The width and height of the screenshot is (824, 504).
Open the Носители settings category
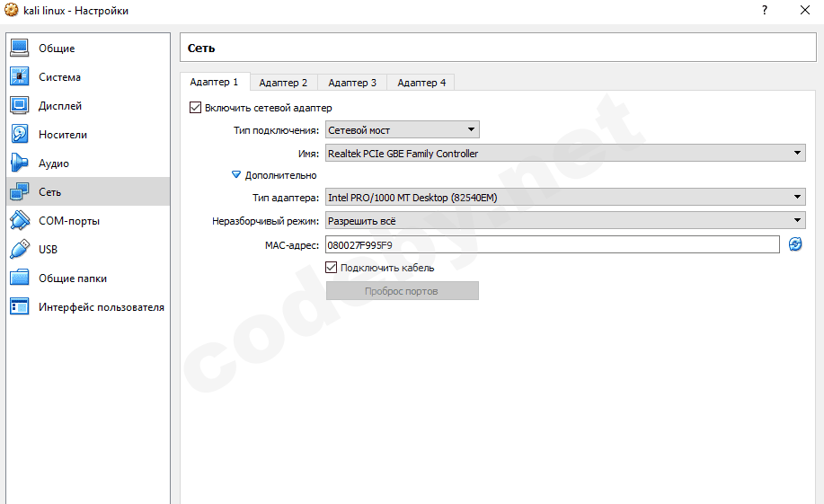click(88, 134)
